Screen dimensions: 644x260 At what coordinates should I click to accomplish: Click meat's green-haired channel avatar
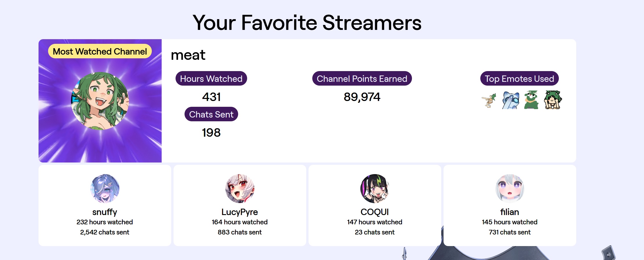[x=100, y=101]
